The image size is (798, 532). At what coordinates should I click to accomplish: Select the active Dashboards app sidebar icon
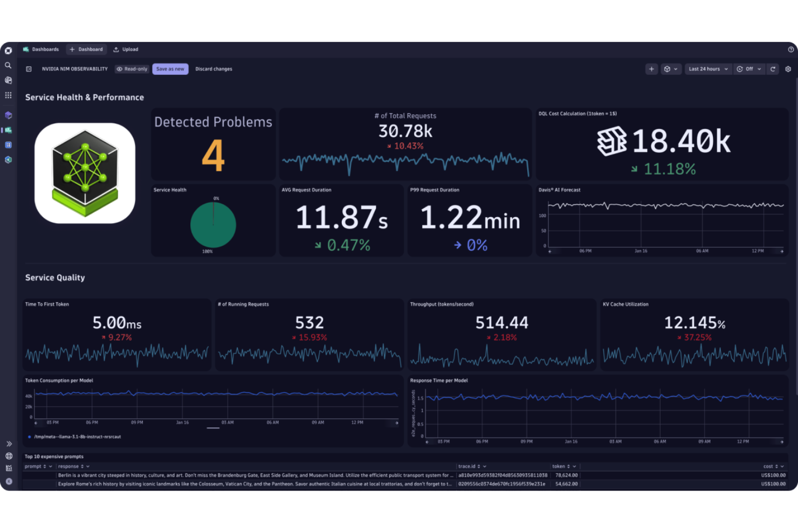tap(8, 130)
